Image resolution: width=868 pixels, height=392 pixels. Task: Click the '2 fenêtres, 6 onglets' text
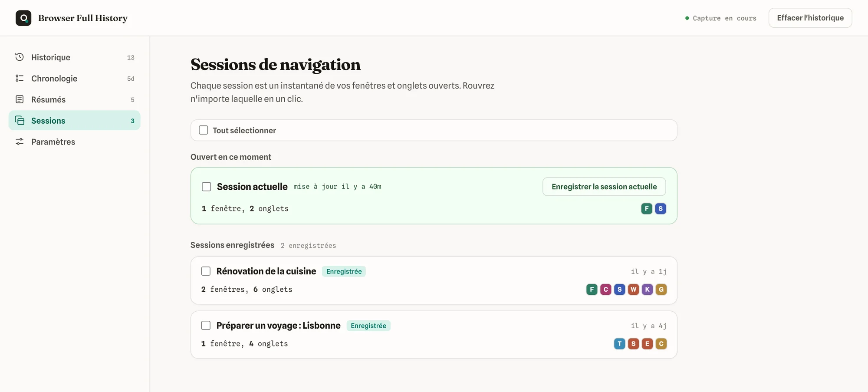pyautogui.click(x=247, y=290)
